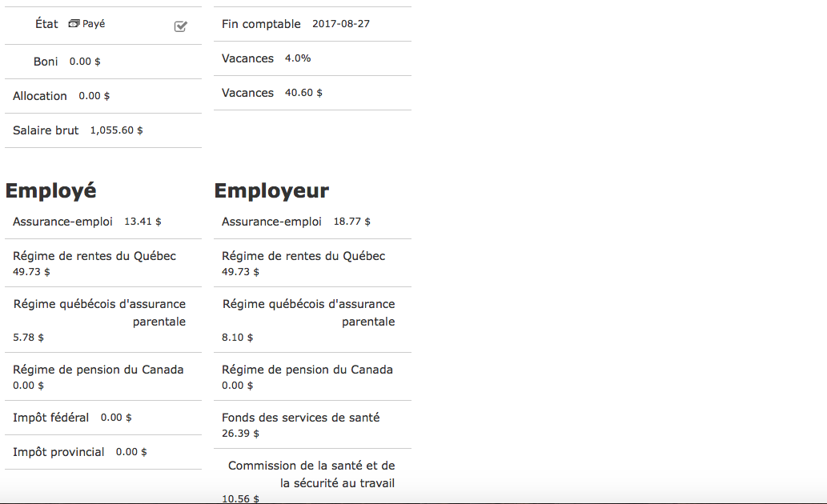The width and height of the screenshot is (827, 504).
Task: Select employer Assurance-emploi value 18.77 $
Action: (x=351, y=222)
